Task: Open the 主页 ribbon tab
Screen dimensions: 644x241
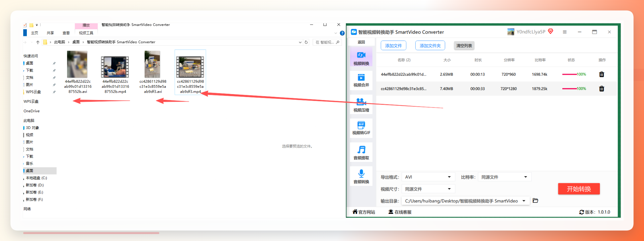Action: [35, 33]
